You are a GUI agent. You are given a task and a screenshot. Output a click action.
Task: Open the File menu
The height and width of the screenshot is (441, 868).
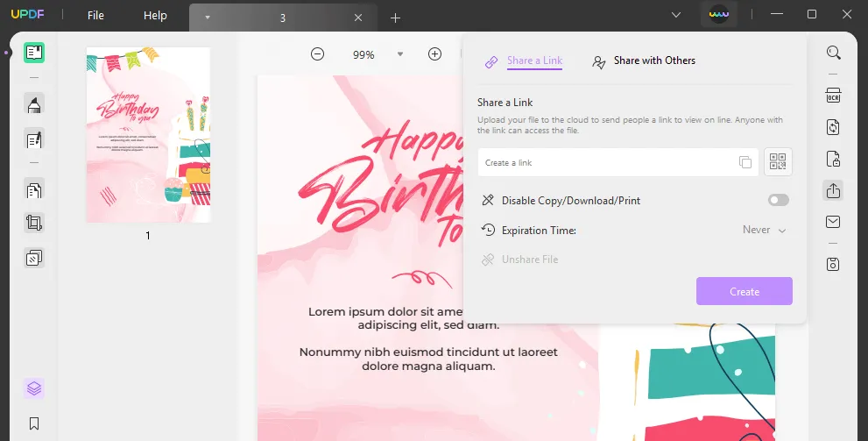(95, 16)
